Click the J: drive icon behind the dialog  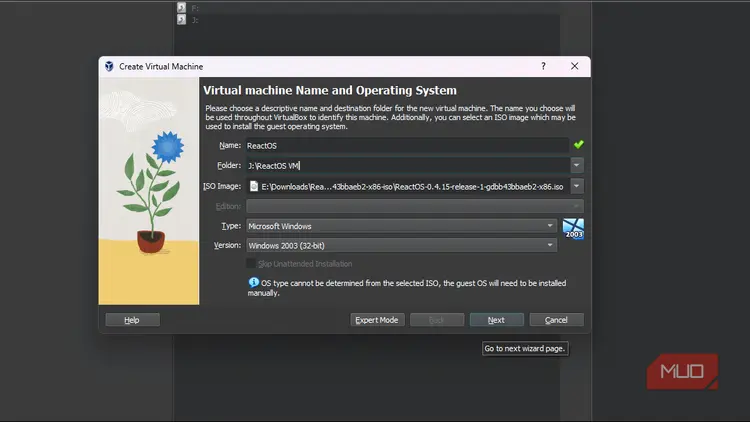[x=181, y=20]
